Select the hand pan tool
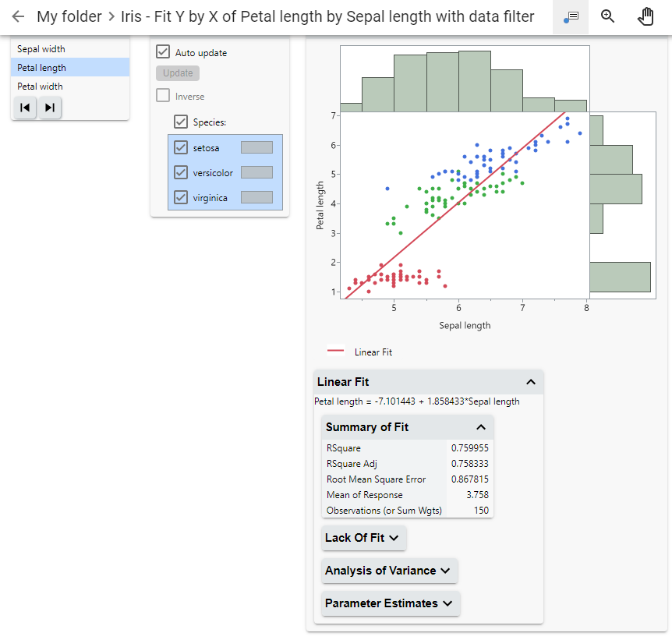Image resolution: width=672 pixels, height=640 pixels. pos(645,16)
